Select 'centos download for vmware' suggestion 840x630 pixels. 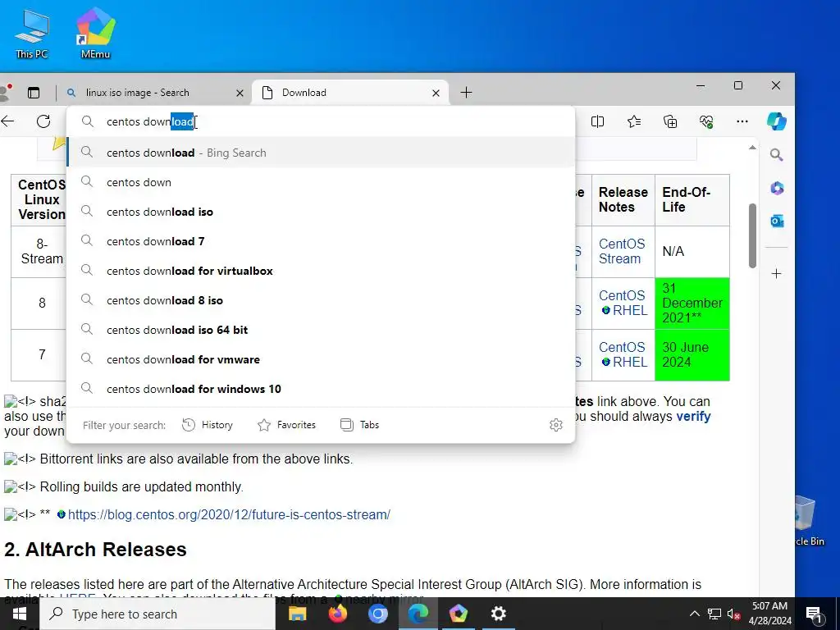click(x=321, y=359)
